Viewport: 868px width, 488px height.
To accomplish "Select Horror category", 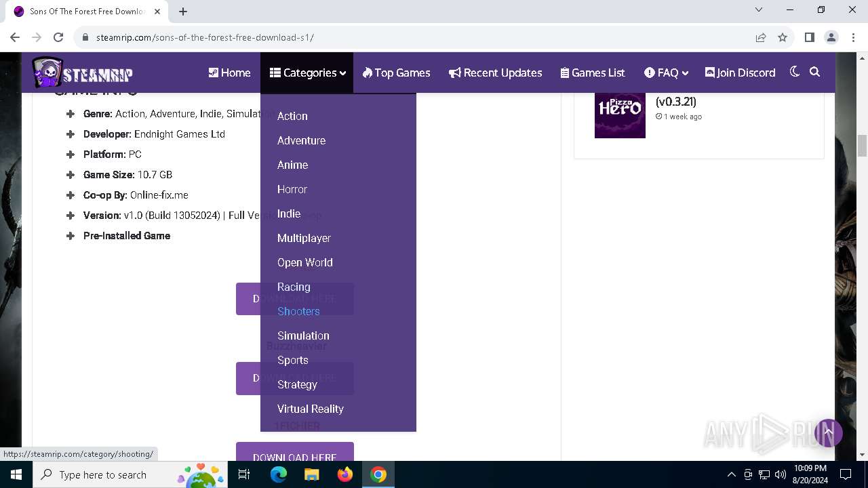I will coord(292,189).
